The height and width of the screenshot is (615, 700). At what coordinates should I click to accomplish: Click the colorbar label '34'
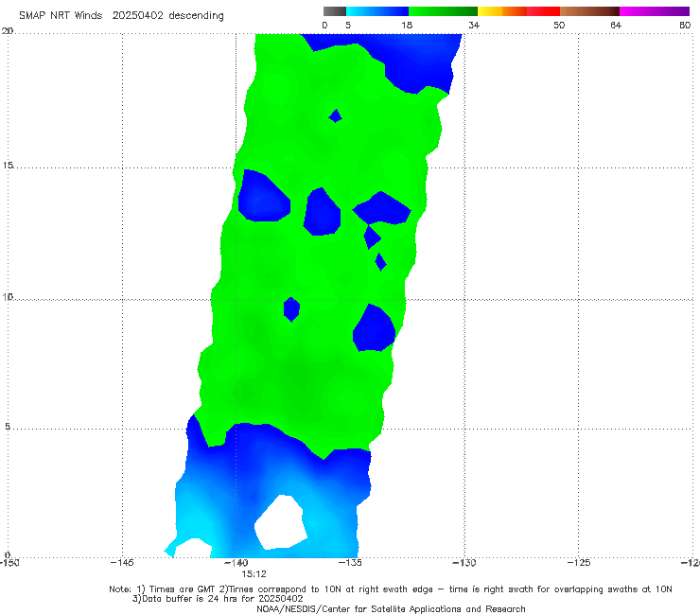tap(474, 25)
